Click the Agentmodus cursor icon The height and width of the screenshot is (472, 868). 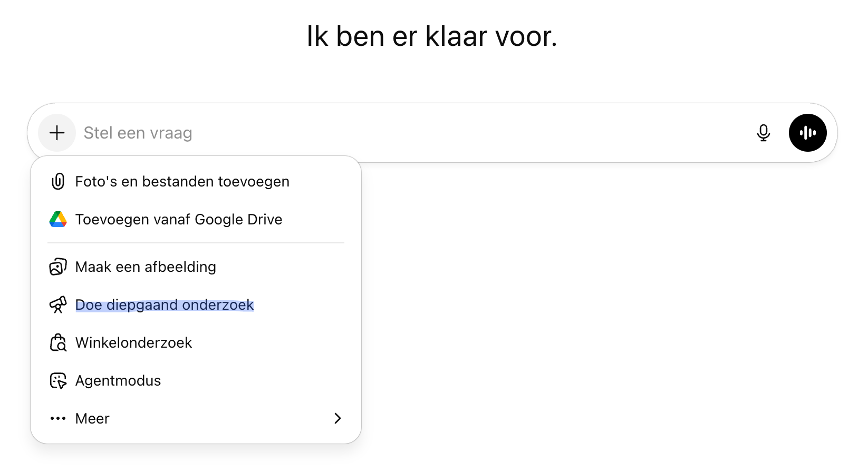click(x=58, y=381)
